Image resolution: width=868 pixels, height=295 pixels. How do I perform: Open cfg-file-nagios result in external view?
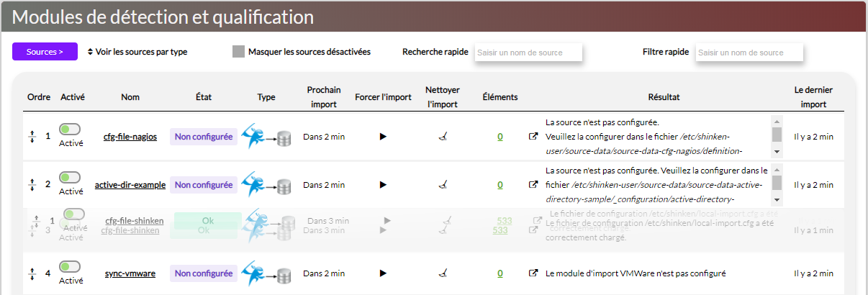point(533,136)
